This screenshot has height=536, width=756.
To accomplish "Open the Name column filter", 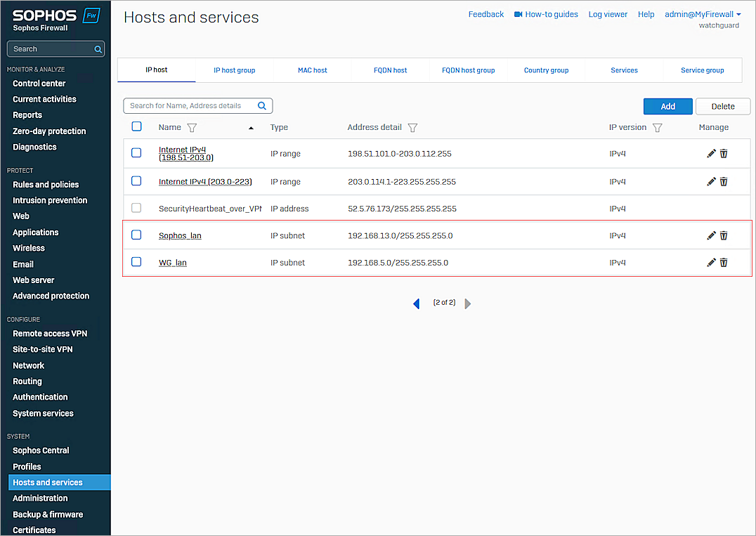I will point(192,127).
